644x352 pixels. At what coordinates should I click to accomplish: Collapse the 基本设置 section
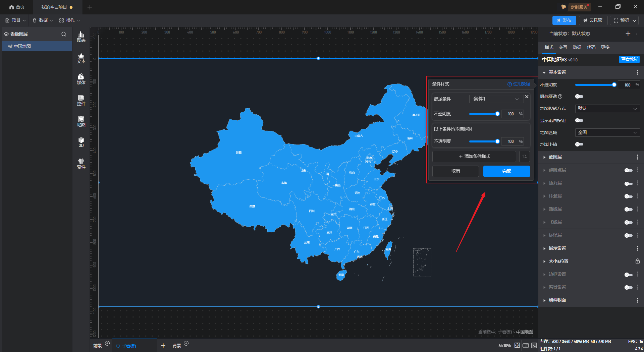(x=544, y=72)
